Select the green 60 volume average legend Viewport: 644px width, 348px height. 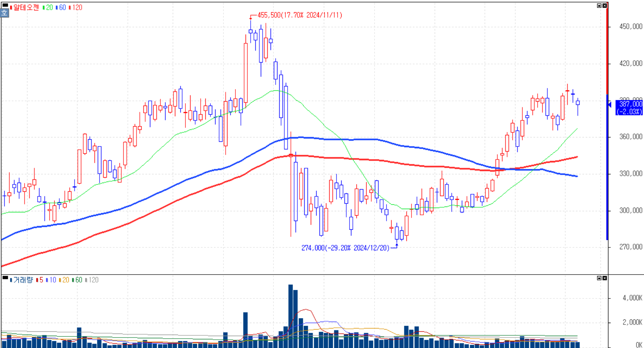[x=77, y=280]
